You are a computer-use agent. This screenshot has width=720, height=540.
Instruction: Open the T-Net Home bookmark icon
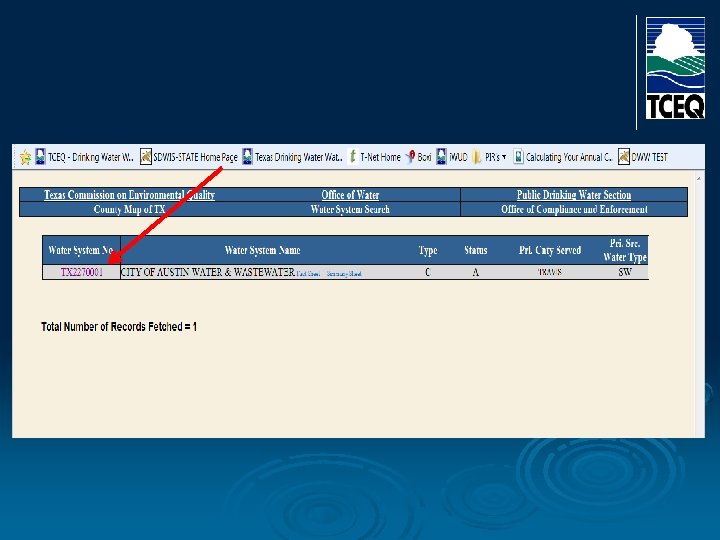(353, 157)
